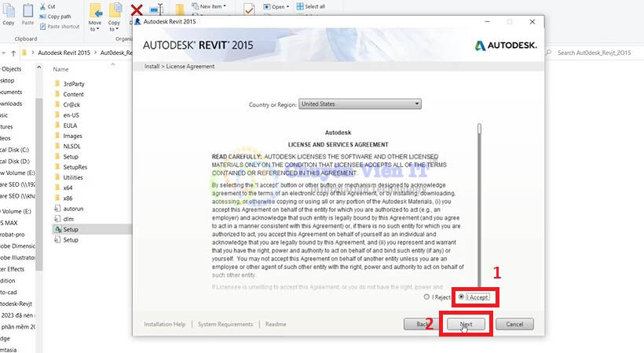
Task: Click the Adobe Illustrator item in navigation pane
Action: pos(17,257)
